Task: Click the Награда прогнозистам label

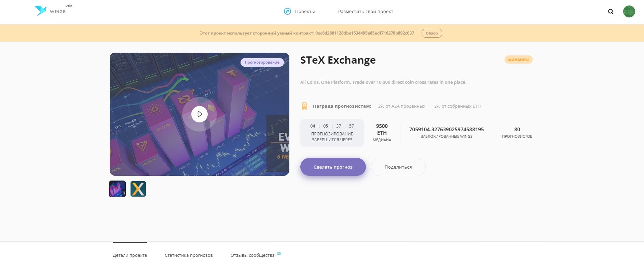Action: pos(342,106)
